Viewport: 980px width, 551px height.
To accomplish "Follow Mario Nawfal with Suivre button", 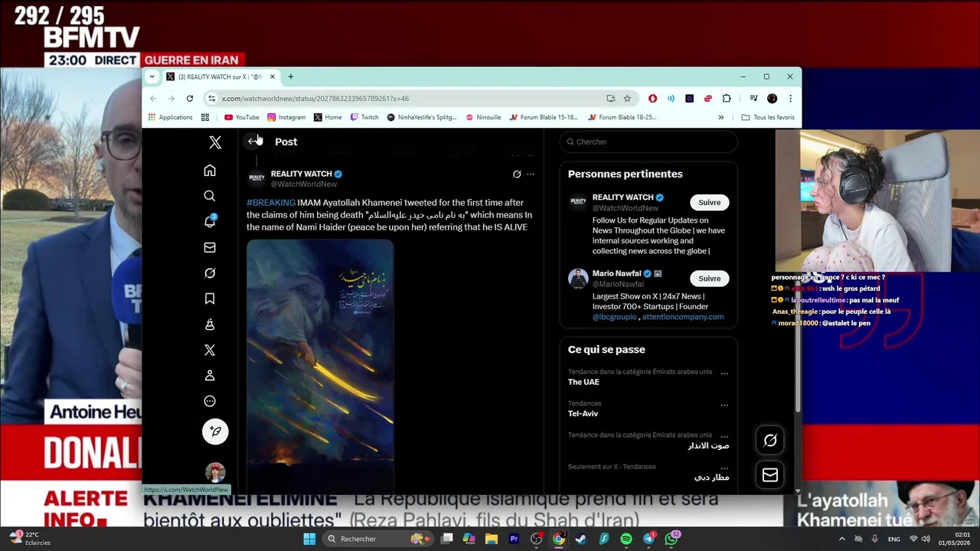I will click(709, 279).
